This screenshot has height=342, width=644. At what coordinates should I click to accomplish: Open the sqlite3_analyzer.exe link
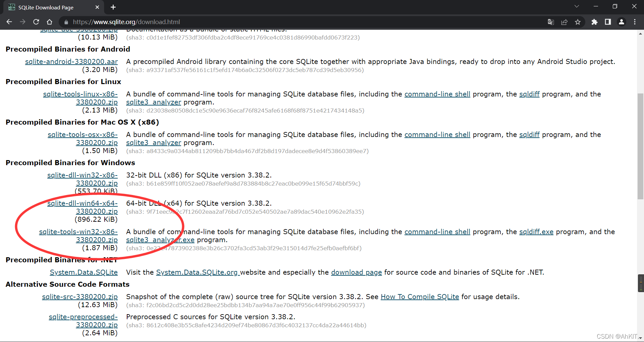coord(160,240)
